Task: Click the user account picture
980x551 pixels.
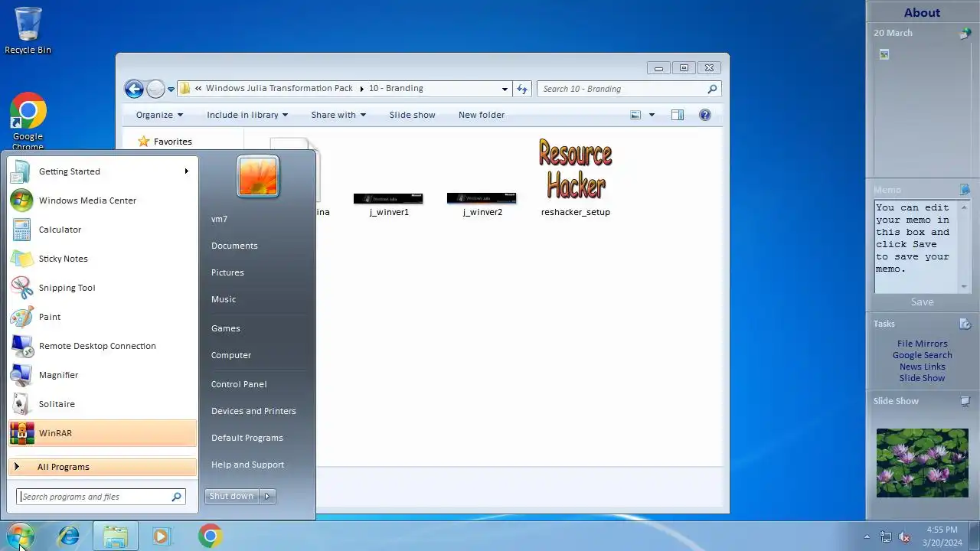Action: click(258, 177)
